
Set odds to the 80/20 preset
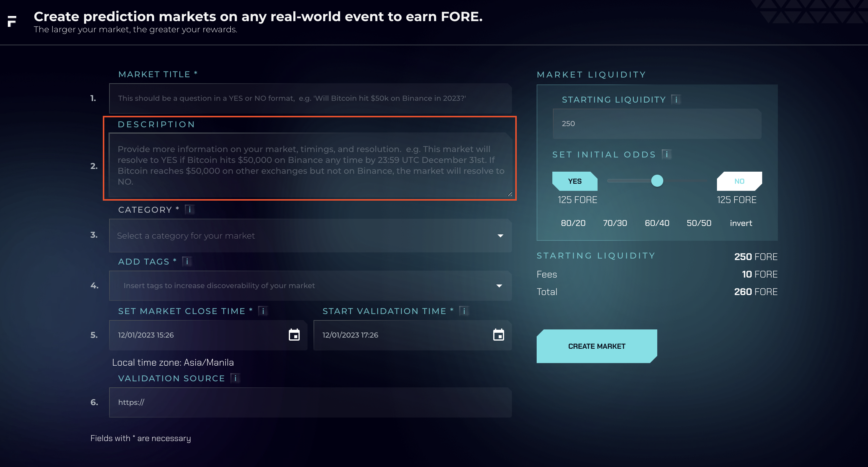(573, 223)
